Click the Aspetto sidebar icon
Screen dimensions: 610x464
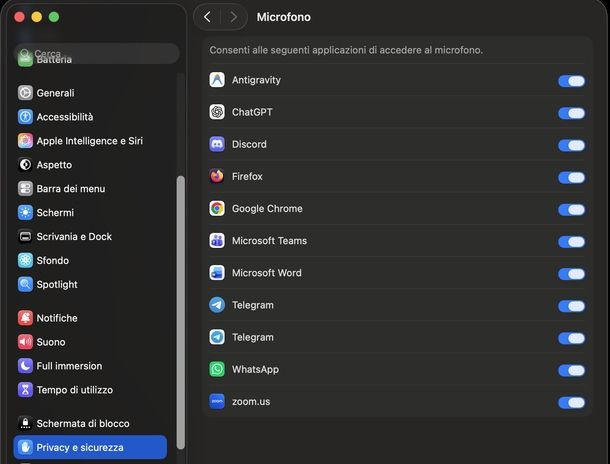(25, 165)
